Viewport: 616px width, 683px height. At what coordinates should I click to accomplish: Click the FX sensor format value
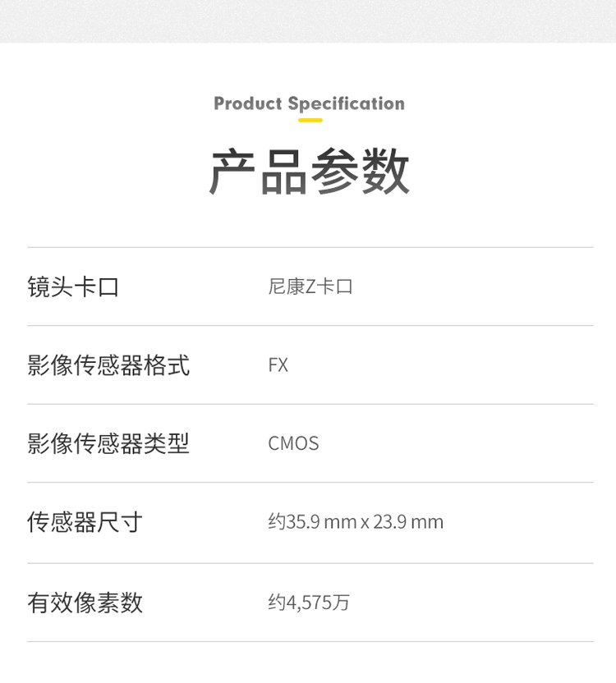coord(278,365)
